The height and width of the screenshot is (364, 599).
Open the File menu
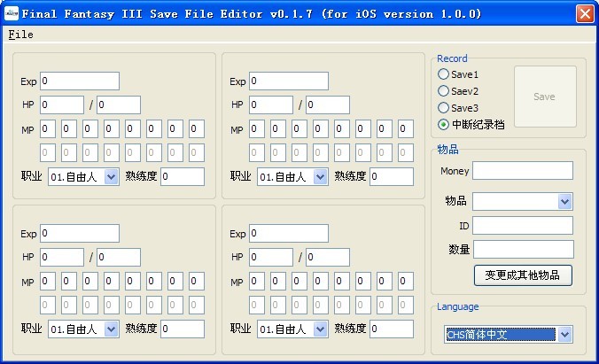(20, 35)
